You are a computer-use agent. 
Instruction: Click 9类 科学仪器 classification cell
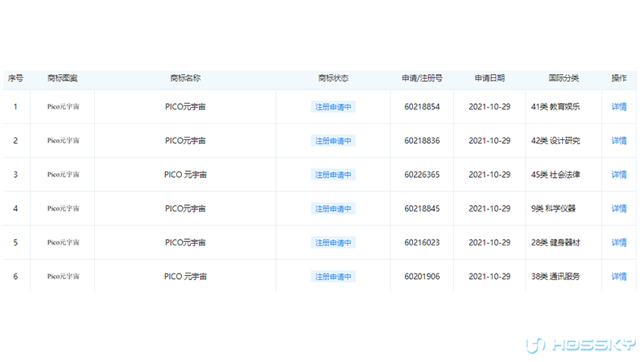[x=553, y=208]
